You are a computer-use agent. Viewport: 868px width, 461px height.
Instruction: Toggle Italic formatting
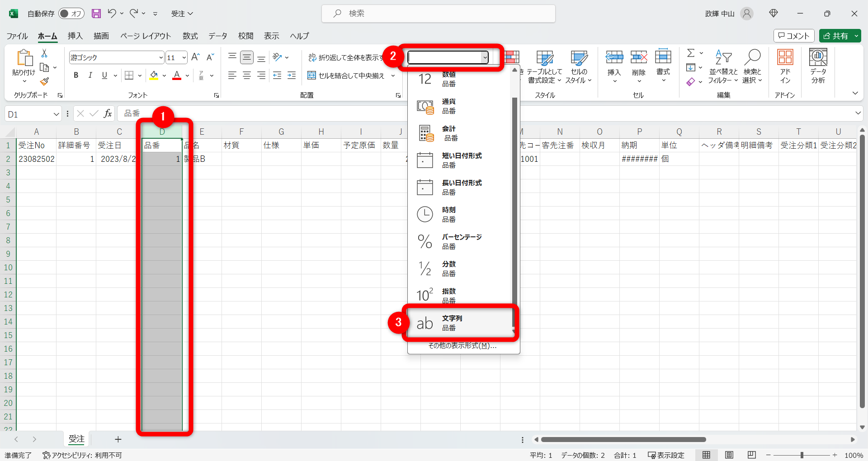click(x=90, y=75)
